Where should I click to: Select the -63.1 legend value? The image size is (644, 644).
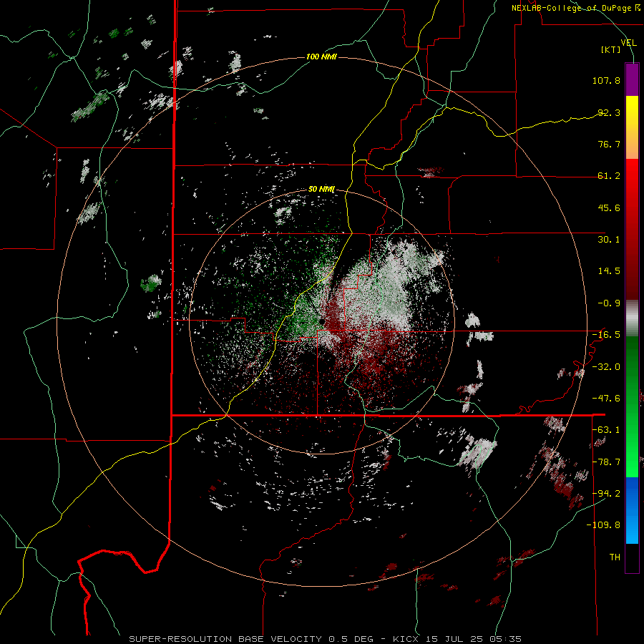click(x=606, y=430)
